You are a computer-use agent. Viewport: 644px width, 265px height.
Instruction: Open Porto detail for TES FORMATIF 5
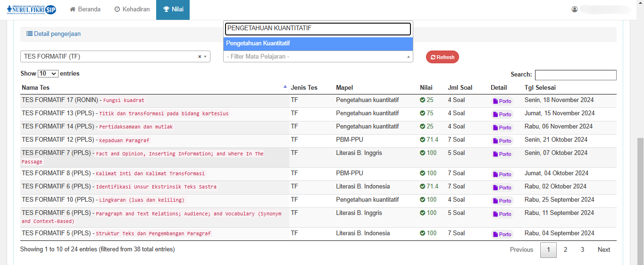click(502, 234)
